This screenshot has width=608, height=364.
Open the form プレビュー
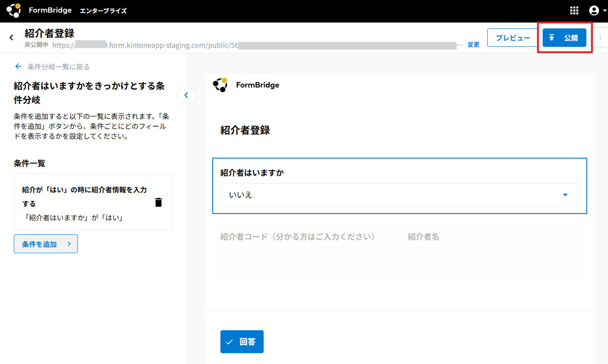(513, 38)
